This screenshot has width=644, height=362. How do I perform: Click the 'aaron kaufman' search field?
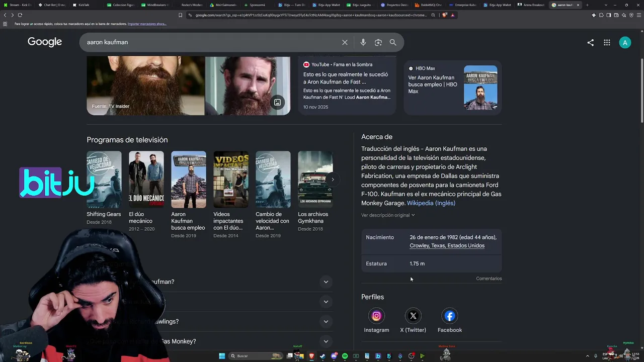point(211,42)
